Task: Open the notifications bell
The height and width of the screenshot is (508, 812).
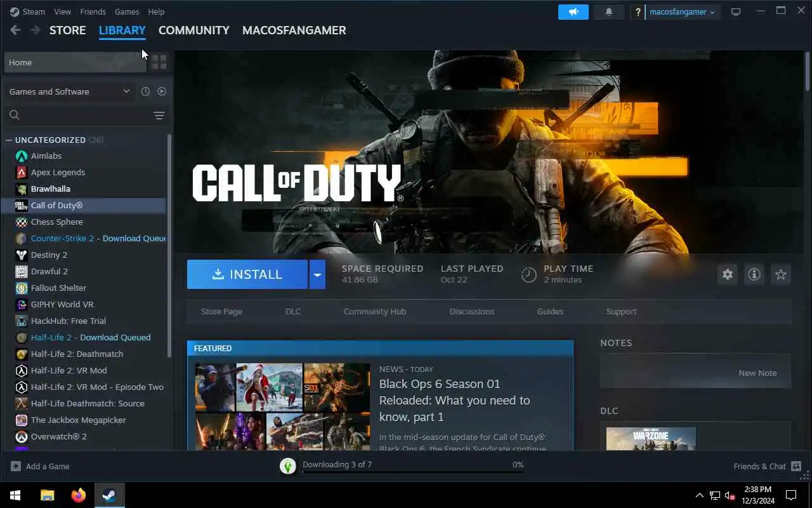Action: pyautogui.click(x=609, y=12)
